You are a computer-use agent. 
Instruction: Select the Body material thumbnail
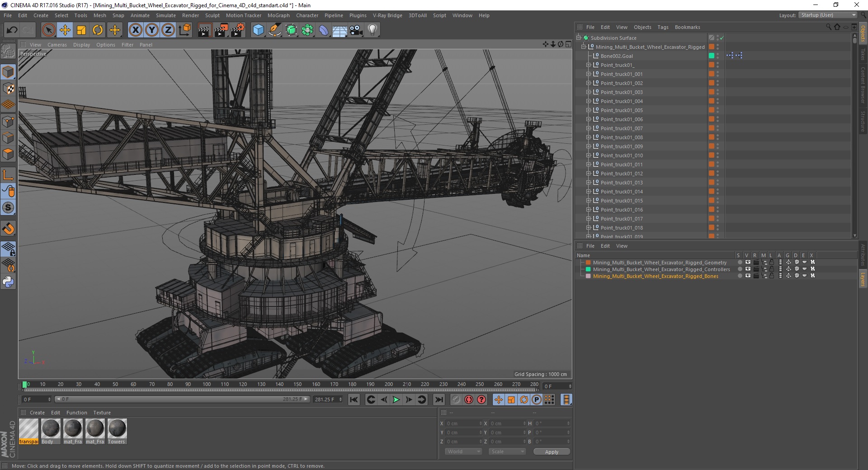pyautogui.click(x=51, y=431)
